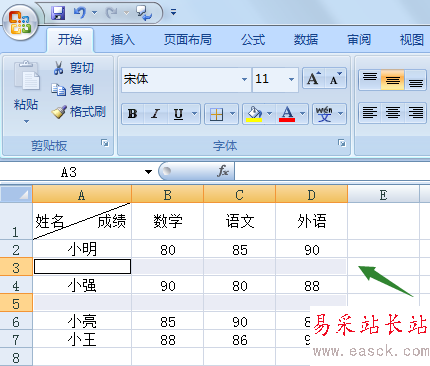
Task: Apply yellow fill color bucket
Action: tap(254, 114)
